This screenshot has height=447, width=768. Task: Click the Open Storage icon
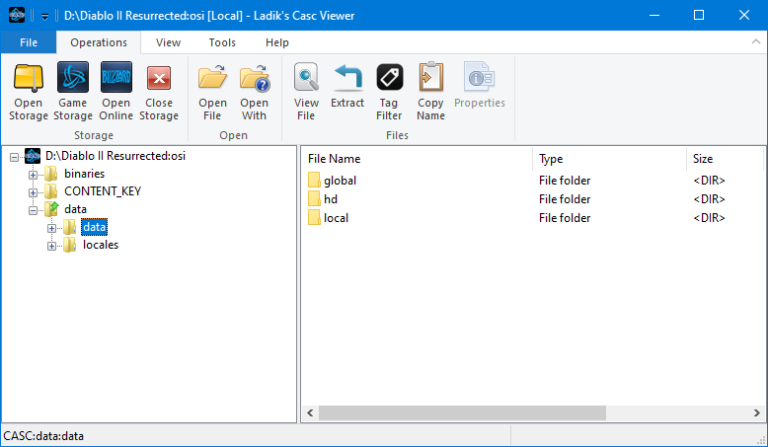point(28,79)
